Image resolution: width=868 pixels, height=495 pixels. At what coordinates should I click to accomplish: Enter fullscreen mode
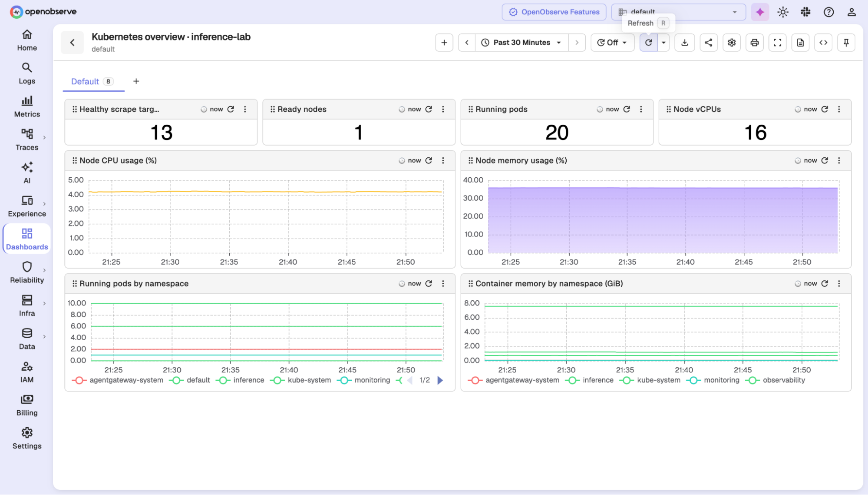(778, 43)
